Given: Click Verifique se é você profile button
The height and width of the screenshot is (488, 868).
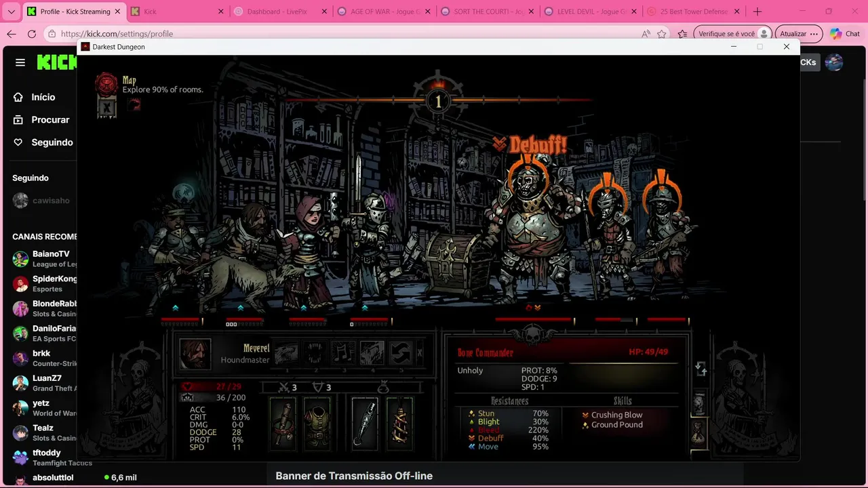Looking at the screenshot, I should click(x=734, y=34).
